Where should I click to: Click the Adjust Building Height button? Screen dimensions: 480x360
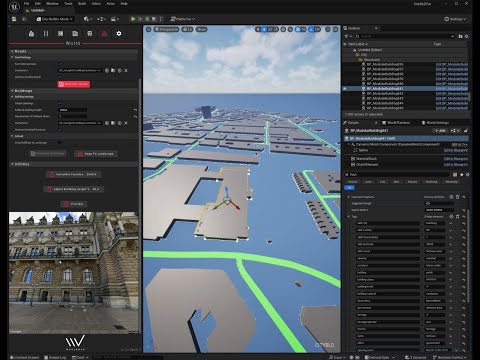coord(73,189)
